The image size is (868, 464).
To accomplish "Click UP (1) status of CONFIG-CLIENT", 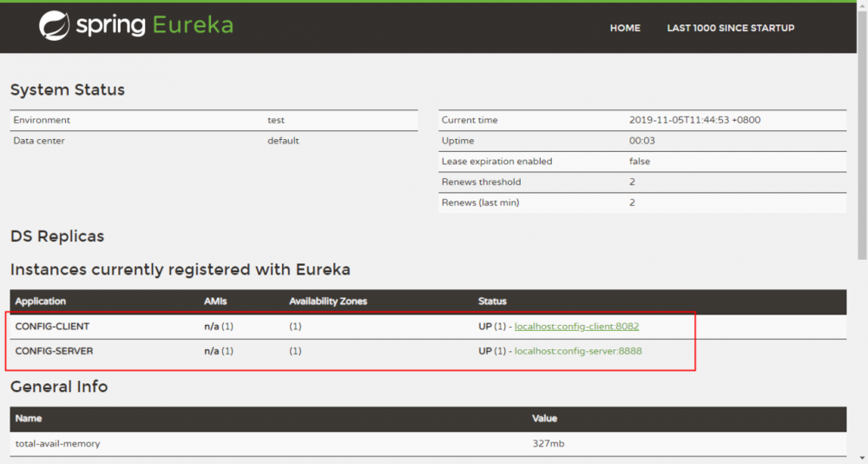I will (x=492, y=327).
